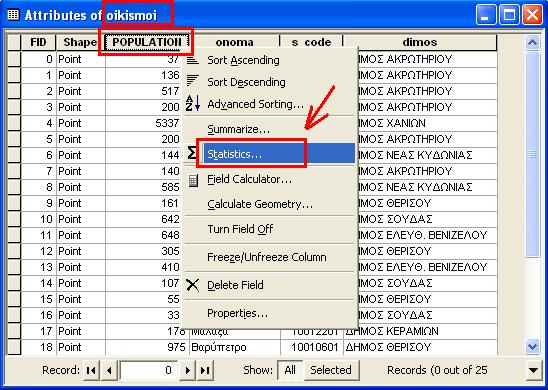Select row 0 via its row selector
Screen dimensions: 548x390
pos(14,59)
